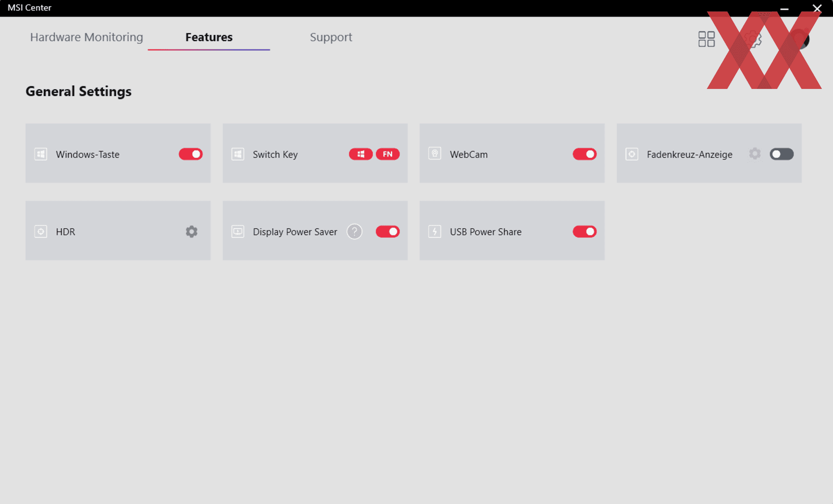Click the FN Switch Key pill
833x504 pixels.
pyautogui.click(x=387, y=154)
